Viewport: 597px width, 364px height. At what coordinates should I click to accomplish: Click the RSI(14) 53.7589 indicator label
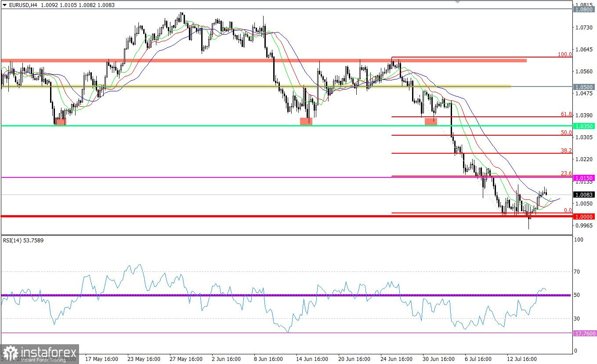tap(23, 240)
